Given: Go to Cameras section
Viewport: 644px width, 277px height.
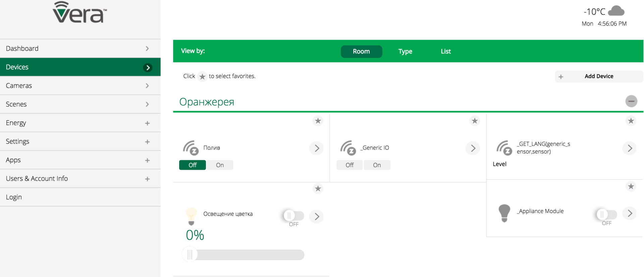Looking at the screenshot, I should (x=80, y=86).
